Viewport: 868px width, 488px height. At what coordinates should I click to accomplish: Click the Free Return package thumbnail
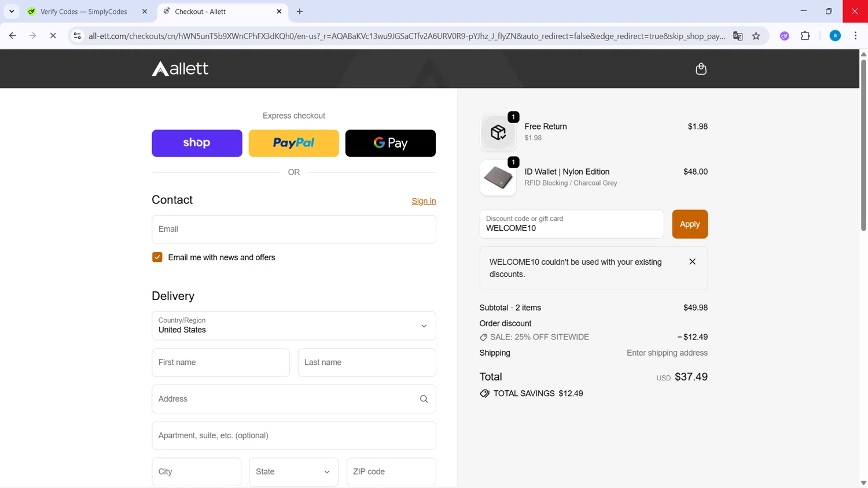498,132
